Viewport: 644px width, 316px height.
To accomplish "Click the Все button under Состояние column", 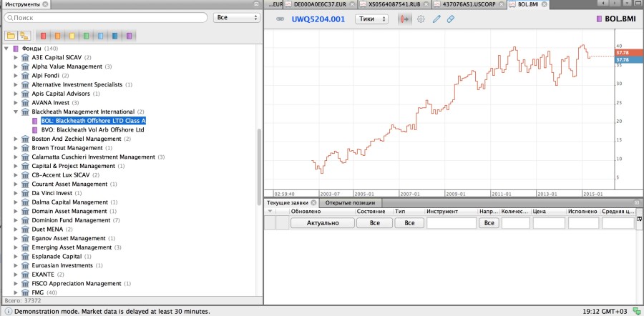I will (x=374, y=223).
